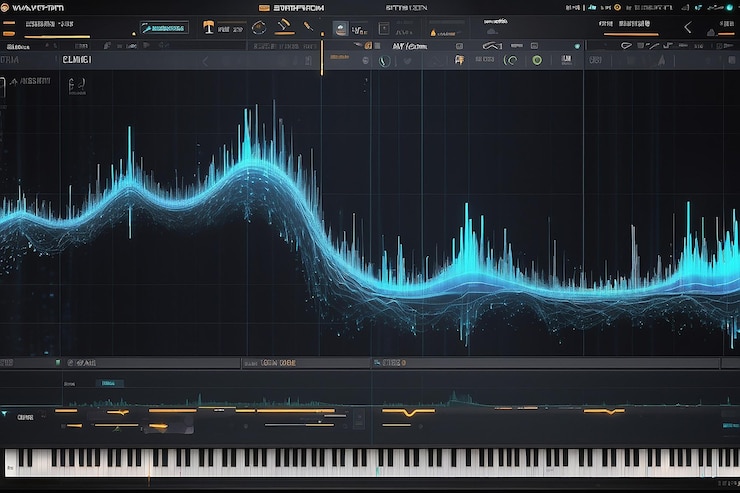Click the orange folder icon beside center title
The image size is (740, 493).
click(x=264, y=8)
